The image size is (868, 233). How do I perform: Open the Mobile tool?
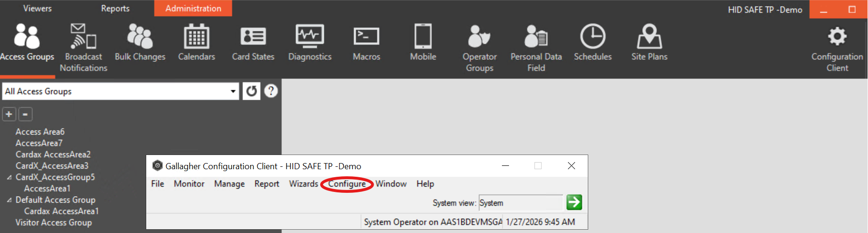(x=423, y=43)
